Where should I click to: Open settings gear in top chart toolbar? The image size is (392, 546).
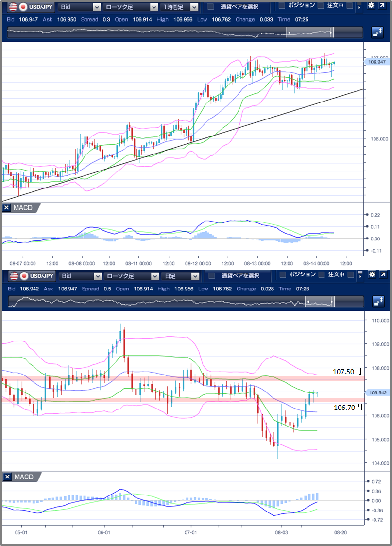[x=371, y=6]
